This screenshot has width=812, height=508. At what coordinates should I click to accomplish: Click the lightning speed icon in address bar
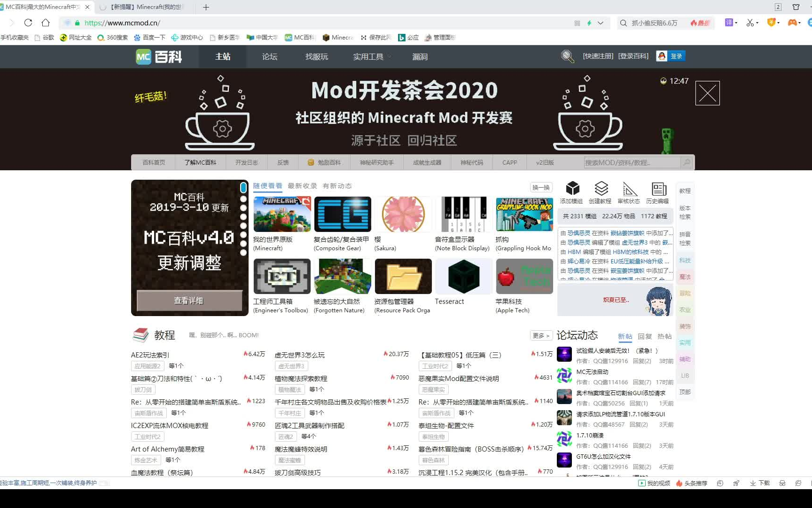(589, 23)
